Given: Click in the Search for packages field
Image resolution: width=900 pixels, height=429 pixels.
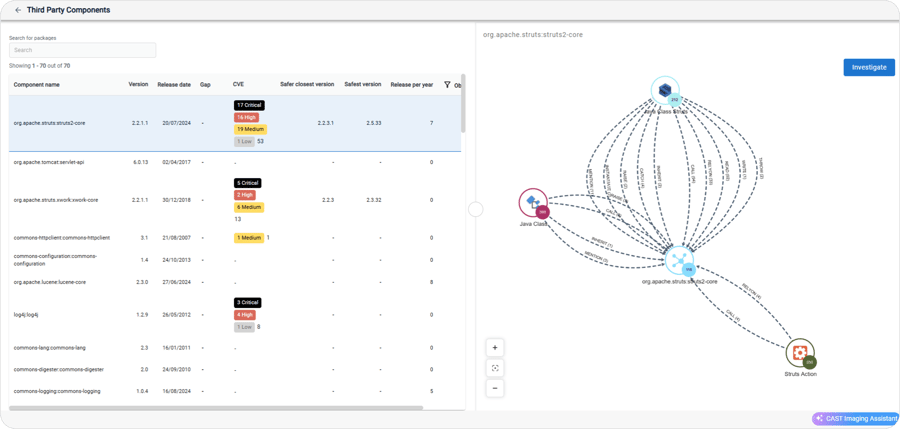Looking at the screenshot, I should [82, 50].
